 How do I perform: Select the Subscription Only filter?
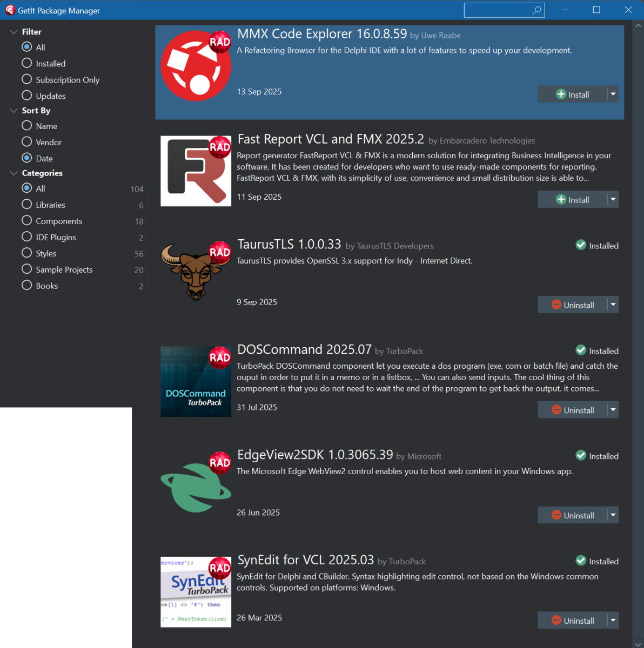tap(27, 79)
